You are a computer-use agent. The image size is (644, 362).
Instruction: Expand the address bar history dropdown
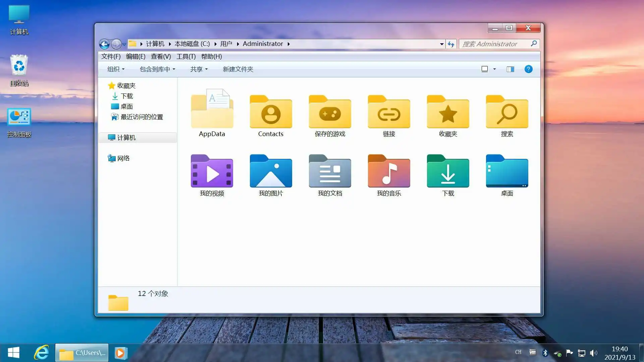[x=441, y=44]
